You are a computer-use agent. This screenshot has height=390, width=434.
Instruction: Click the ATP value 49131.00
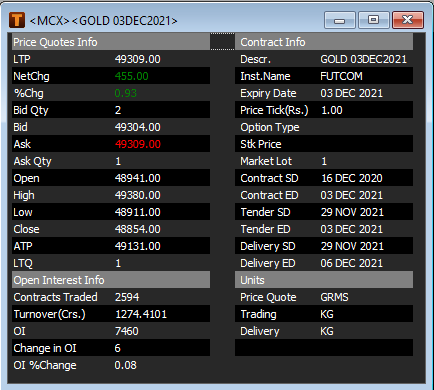tap(138, 246)
